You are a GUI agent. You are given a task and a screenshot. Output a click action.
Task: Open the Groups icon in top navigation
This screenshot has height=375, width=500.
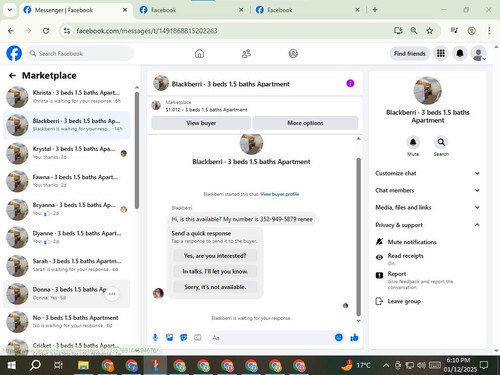coord(293,53)
